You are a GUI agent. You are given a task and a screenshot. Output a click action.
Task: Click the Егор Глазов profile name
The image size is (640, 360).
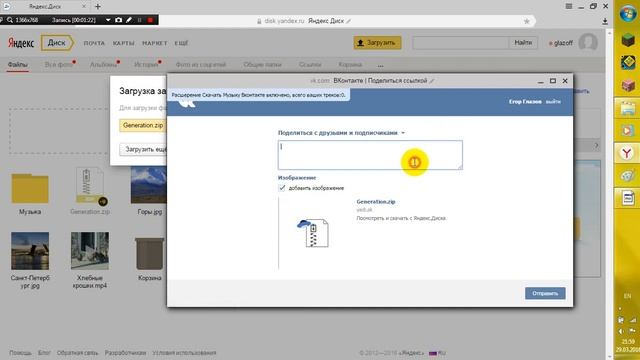[x=525, y=102]
